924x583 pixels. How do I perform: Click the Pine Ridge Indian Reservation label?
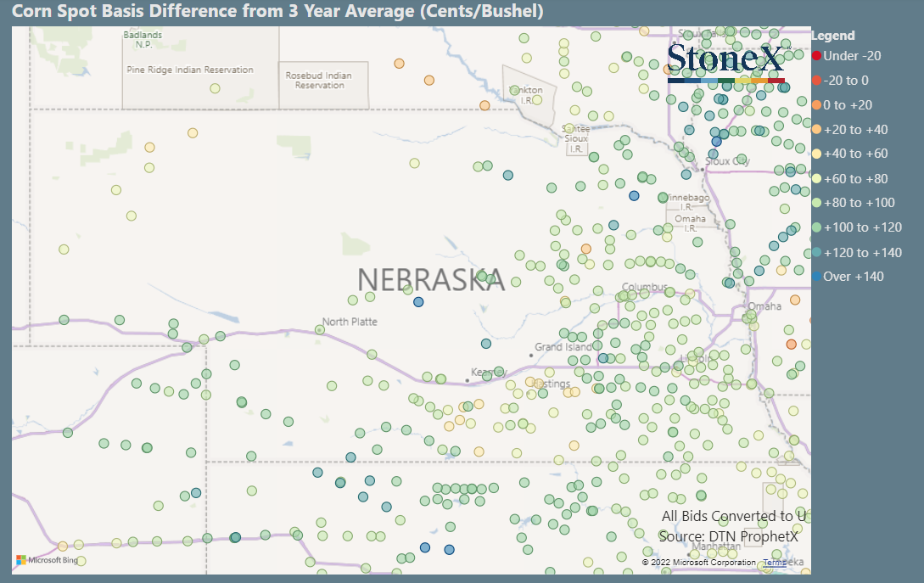coord(190,70)
